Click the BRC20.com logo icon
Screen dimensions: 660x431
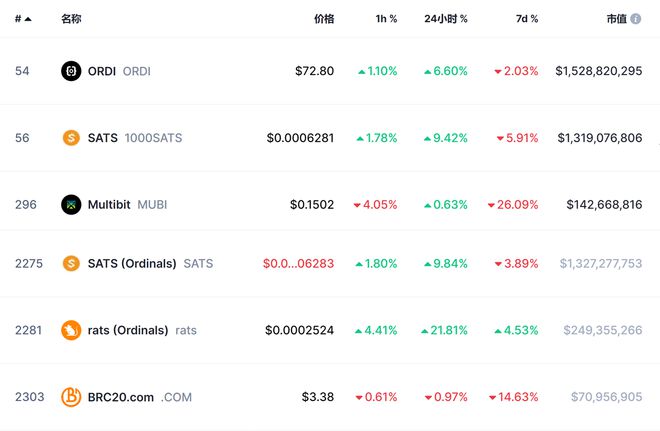(71, 397)
